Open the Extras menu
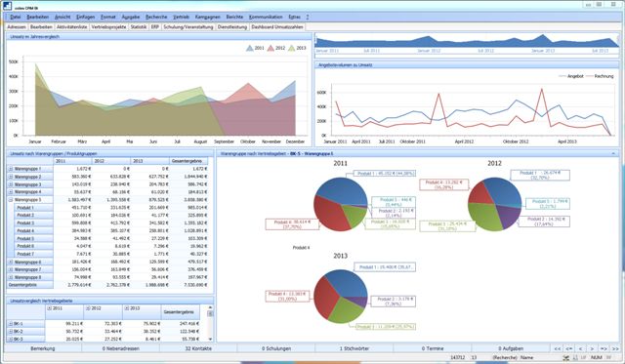This screenshot has width=625, height=364. point(294,18)
